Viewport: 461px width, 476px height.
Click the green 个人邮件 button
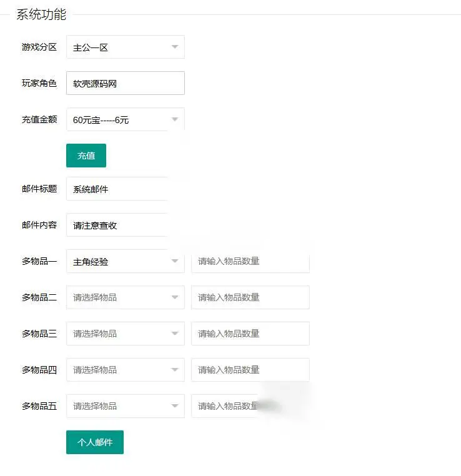(x=95, y=442)
